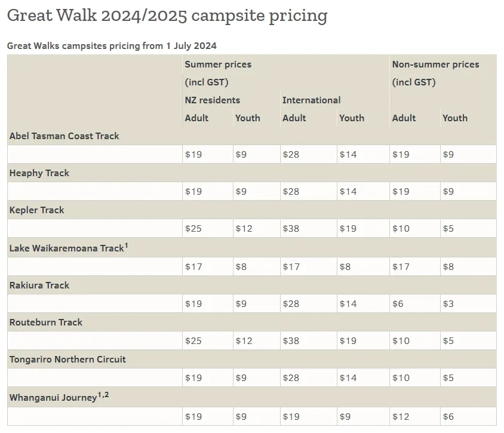
Task: Select the Abel Tasman Coast Track row title
Action: coord(64,136)
